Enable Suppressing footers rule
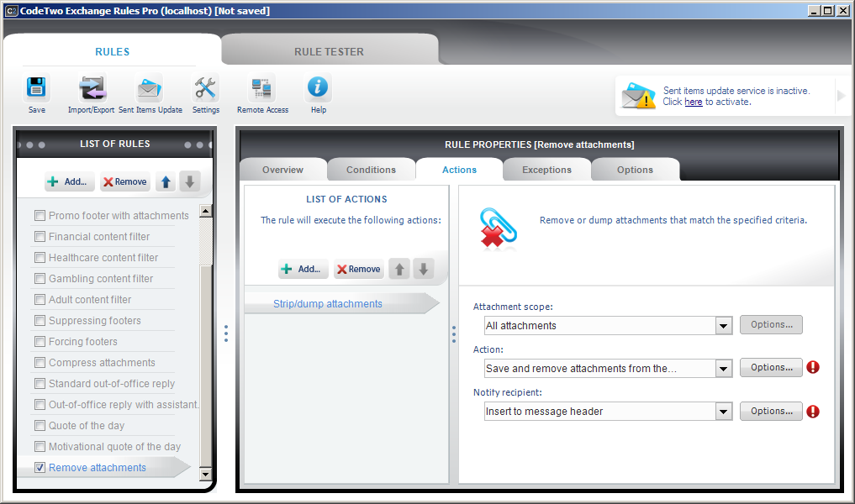The height and width of the screenshot is (504, 855). click(x=40, y=320)
